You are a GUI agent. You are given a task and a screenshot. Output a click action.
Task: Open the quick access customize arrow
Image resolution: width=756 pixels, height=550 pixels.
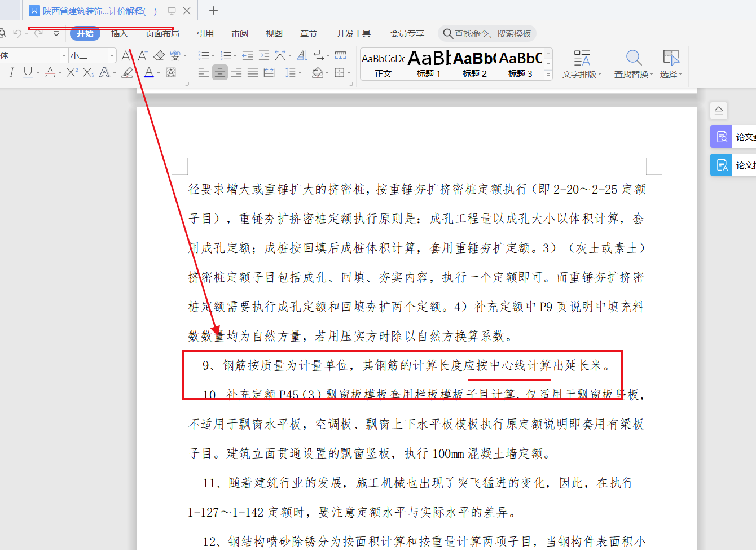[x=56, y=34]
